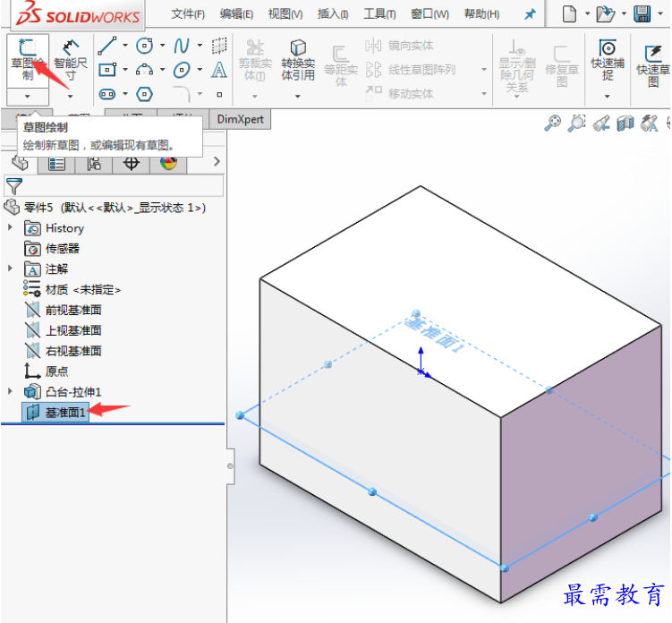The width and height of the screenshot is (672, 623).
Task: Show more manager tabs with the chevron
Action: tap(217, 162)
